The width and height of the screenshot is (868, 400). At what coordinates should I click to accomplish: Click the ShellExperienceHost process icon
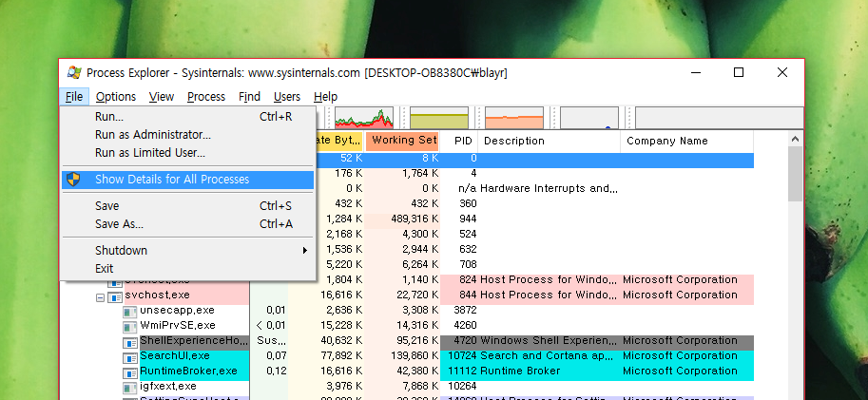129,342
